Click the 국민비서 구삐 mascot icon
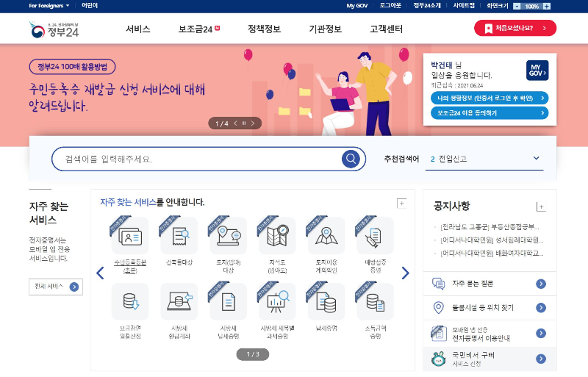This screenshot has width=588, height=377. tap(438, 359)
